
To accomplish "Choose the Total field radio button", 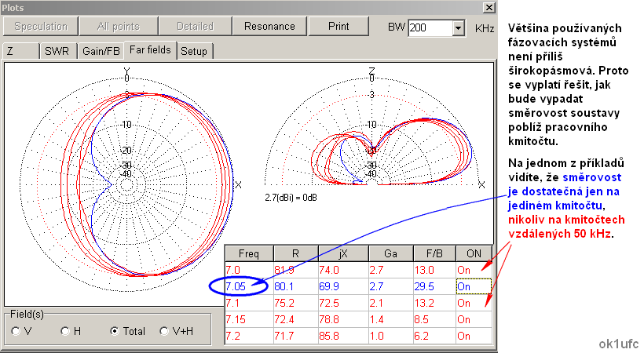I will point(115,331).
